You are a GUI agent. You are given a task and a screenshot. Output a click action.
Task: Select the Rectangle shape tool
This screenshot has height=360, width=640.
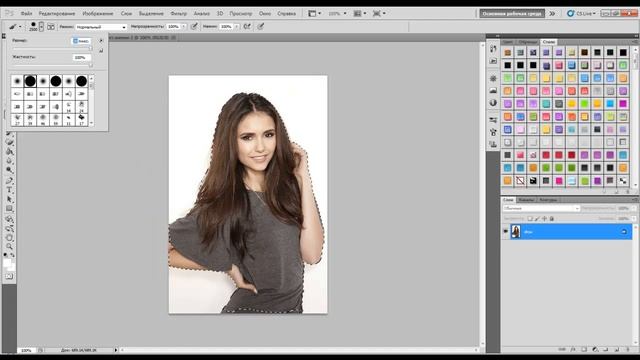pos(9,209)
